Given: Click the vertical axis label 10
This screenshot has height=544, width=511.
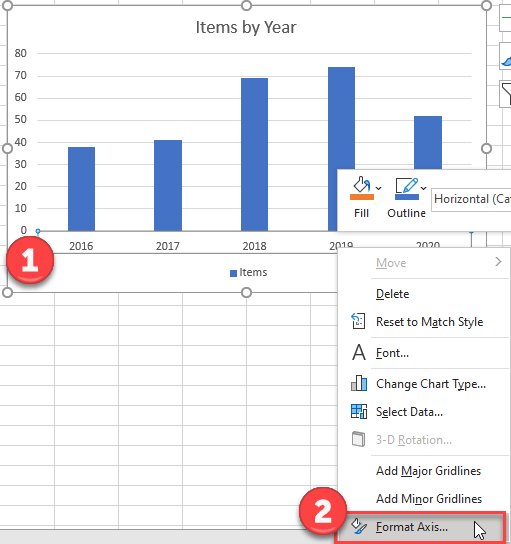Looking at the screenshot, I should (20, 208).
